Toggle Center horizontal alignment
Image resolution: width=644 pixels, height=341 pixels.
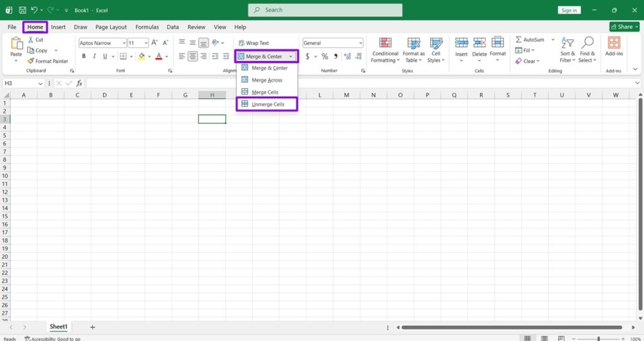pos(192,56)
